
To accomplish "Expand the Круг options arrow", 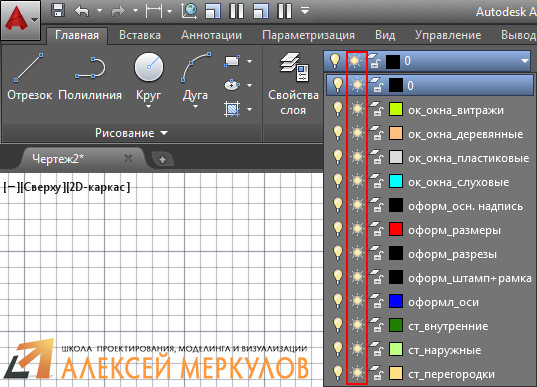I will tap(149, 107).
